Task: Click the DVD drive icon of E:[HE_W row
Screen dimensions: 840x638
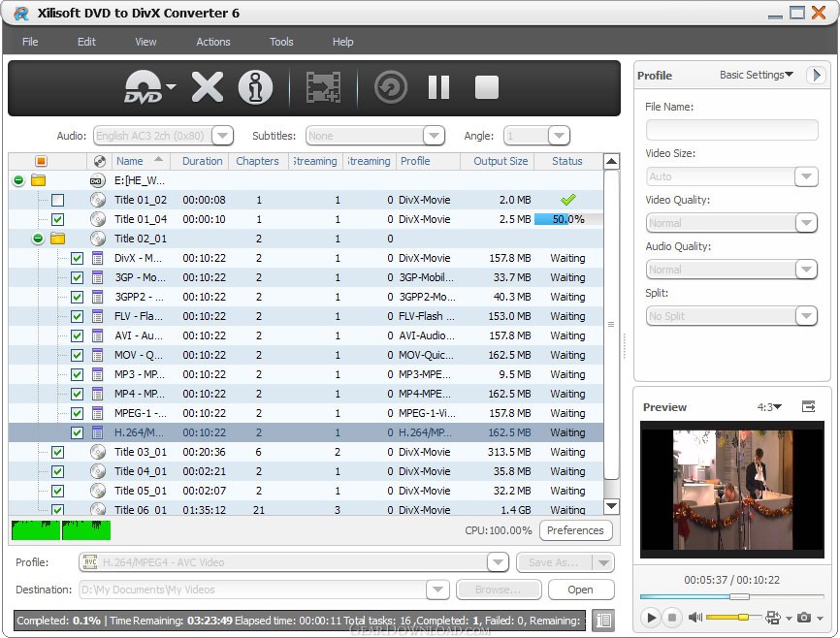Action: coord(98,181)
